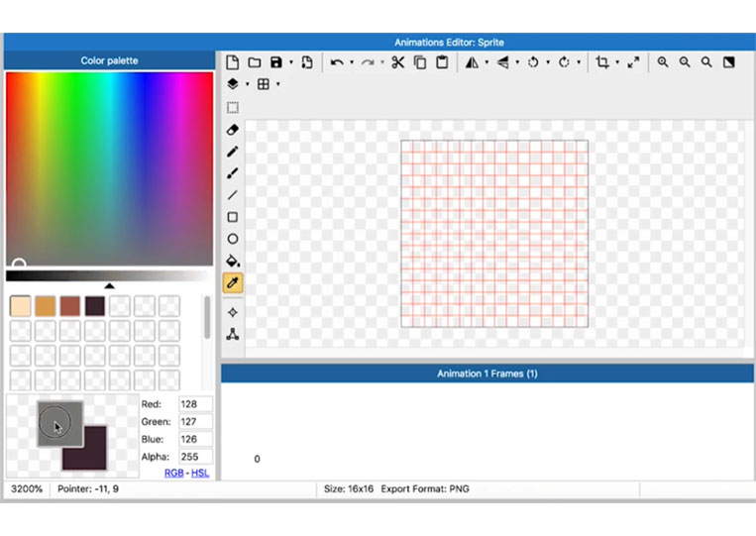Open rotate counterclockwise dropdown arrow
Screen dimensions: 756x536
pos(548,62)
